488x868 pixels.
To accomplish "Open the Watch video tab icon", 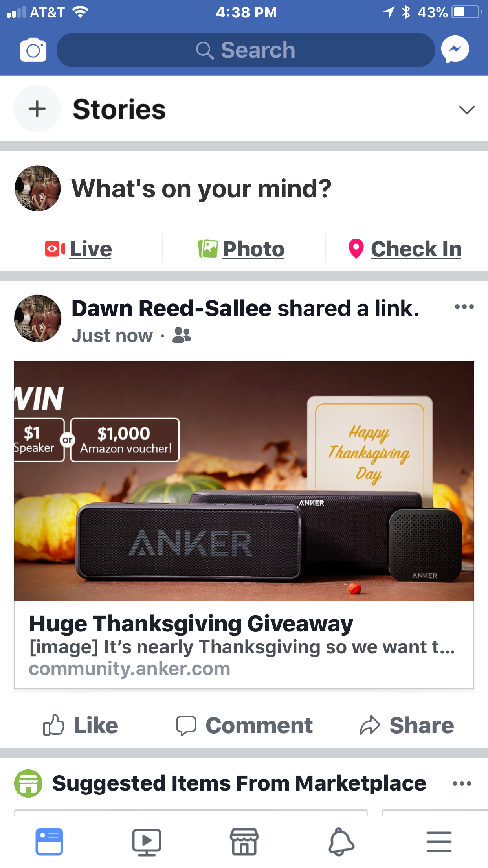I will [147, 842].
